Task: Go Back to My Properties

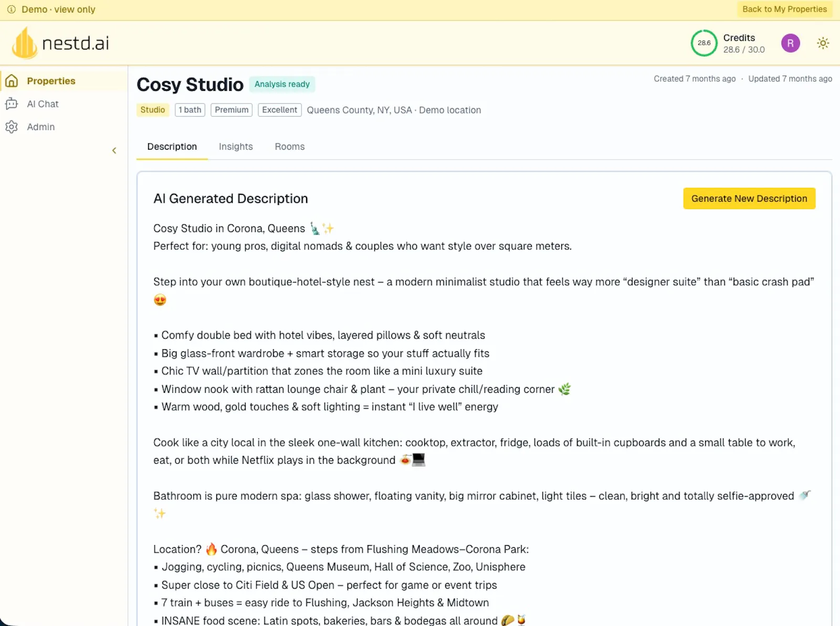Action: [x=784, y=9]
